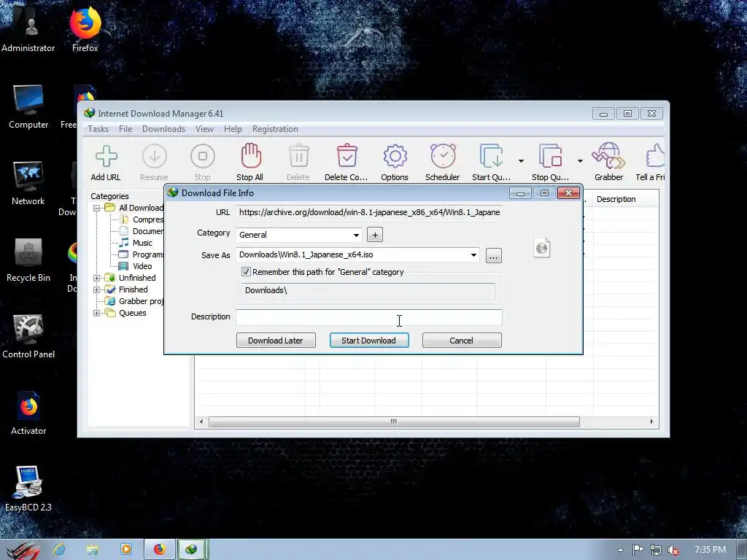The height and width of the screenshot is (560, 747).
Task: Click the Description input field
Action: pos(369,317)
